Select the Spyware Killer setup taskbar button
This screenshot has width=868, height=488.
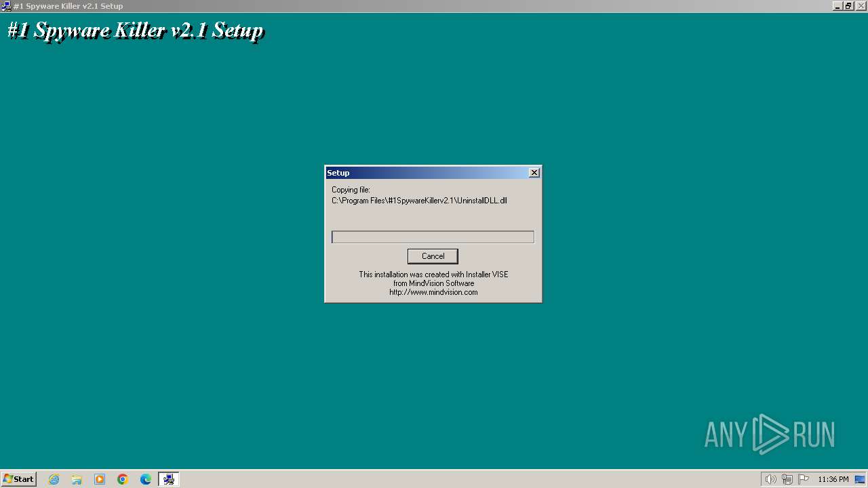click(169, 479)
